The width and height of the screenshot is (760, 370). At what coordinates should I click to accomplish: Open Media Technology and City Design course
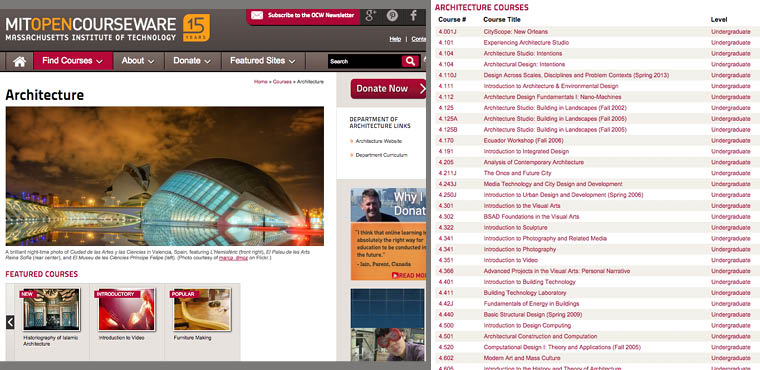[553, 184]
